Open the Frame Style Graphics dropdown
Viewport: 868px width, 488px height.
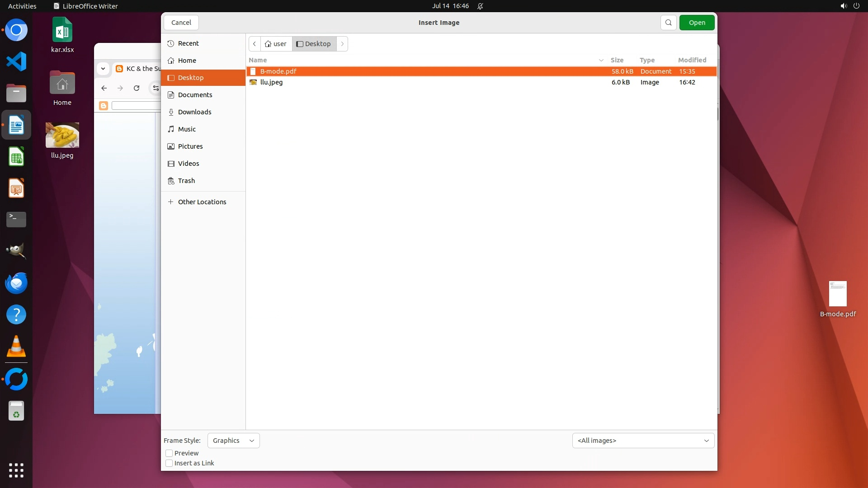[x=233, y=441]
